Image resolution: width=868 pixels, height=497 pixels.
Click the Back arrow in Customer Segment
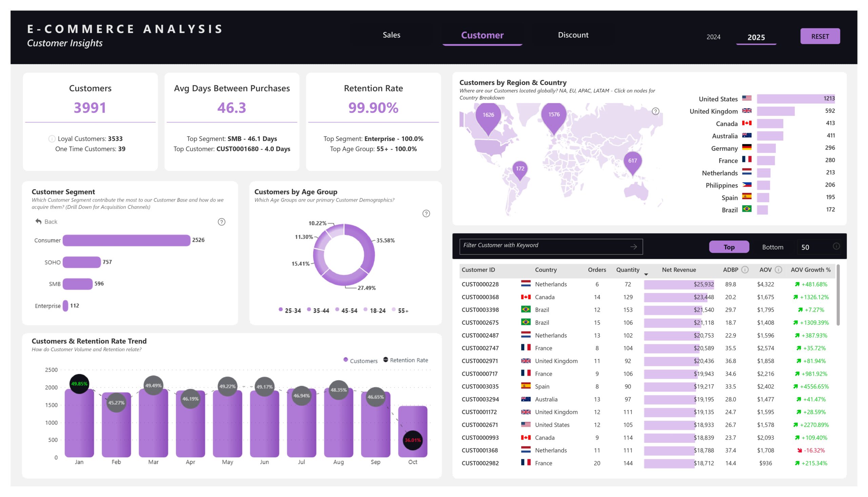click(x=39, y=222)
